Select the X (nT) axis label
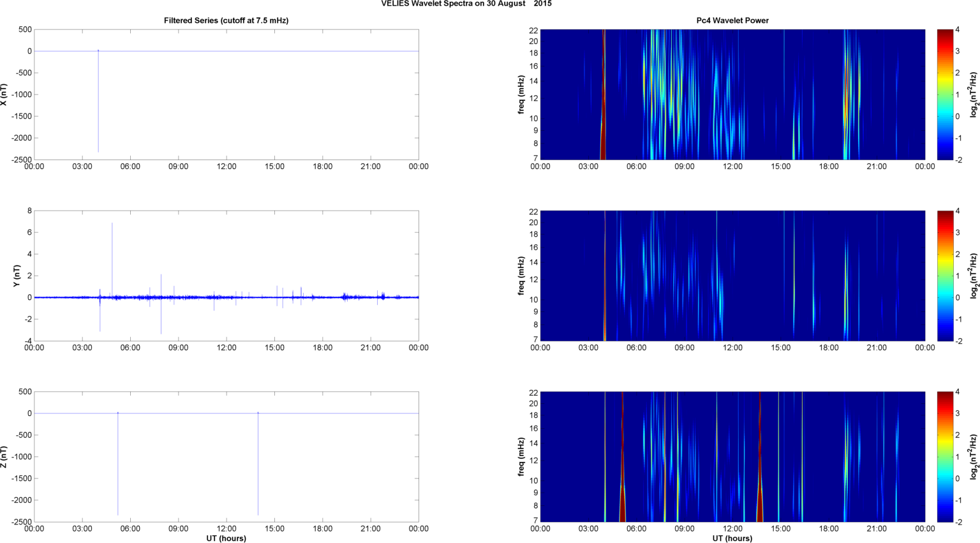This screenshot has width=980, height=543. [x=4, y=94]
